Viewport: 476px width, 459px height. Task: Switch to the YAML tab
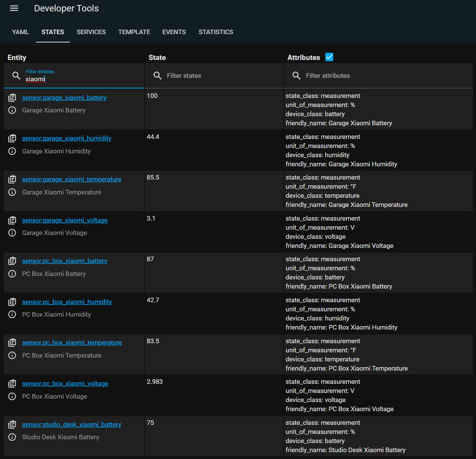click(x=20, y=32)
